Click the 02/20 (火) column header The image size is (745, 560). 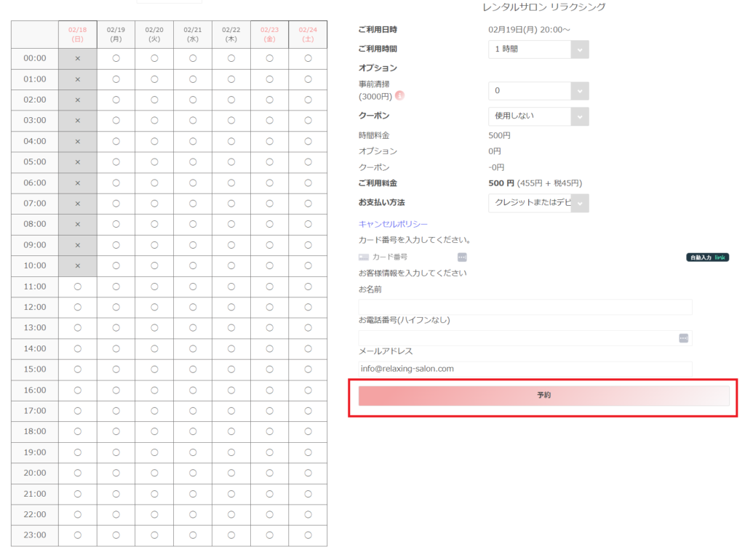click(154, 34)
